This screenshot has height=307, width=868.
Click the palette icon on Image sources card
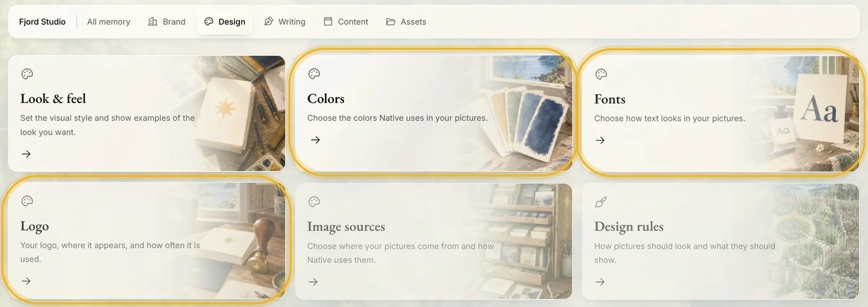(314, 202)
